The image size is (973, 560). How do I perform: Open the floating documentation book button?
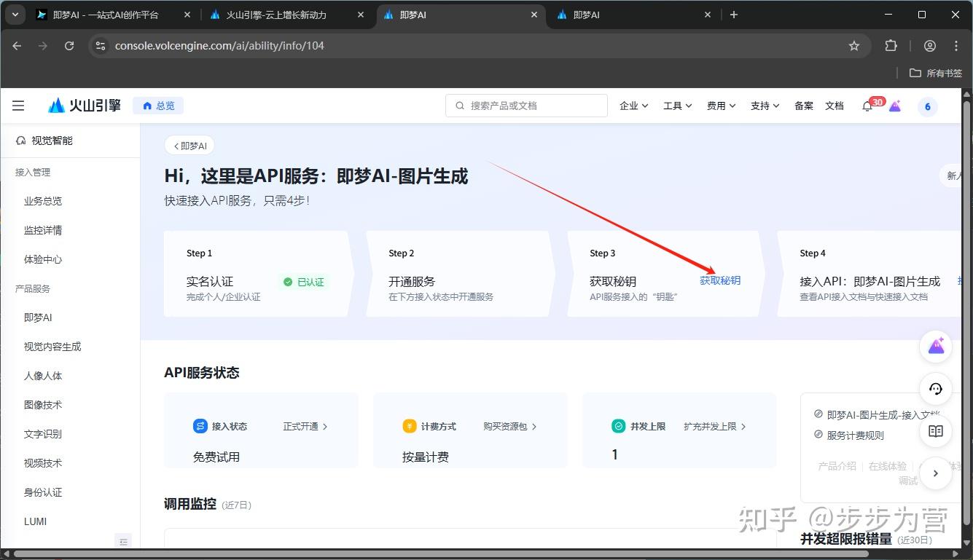936,431
